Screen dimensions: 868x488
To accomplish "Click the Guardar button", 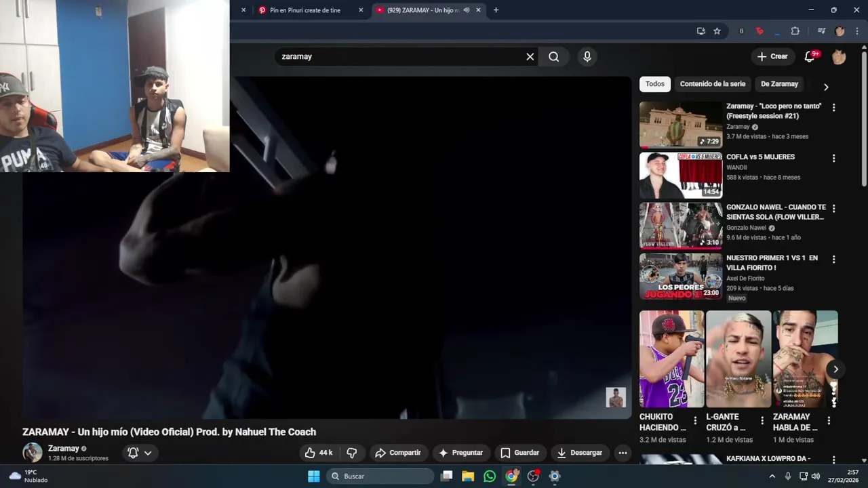I will [x=520, y=453].
